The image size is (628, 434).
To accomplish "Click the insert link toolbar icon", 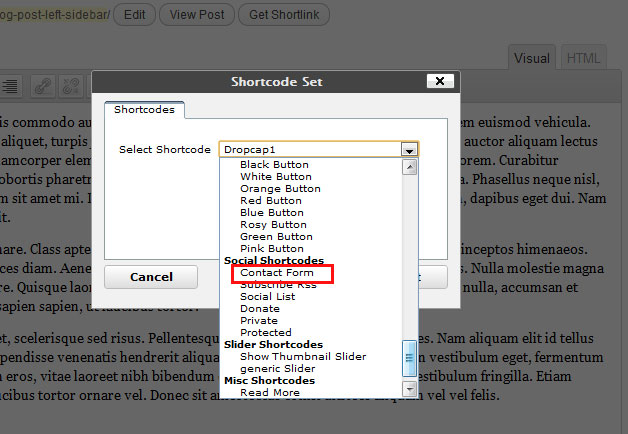I will point(43,86).
